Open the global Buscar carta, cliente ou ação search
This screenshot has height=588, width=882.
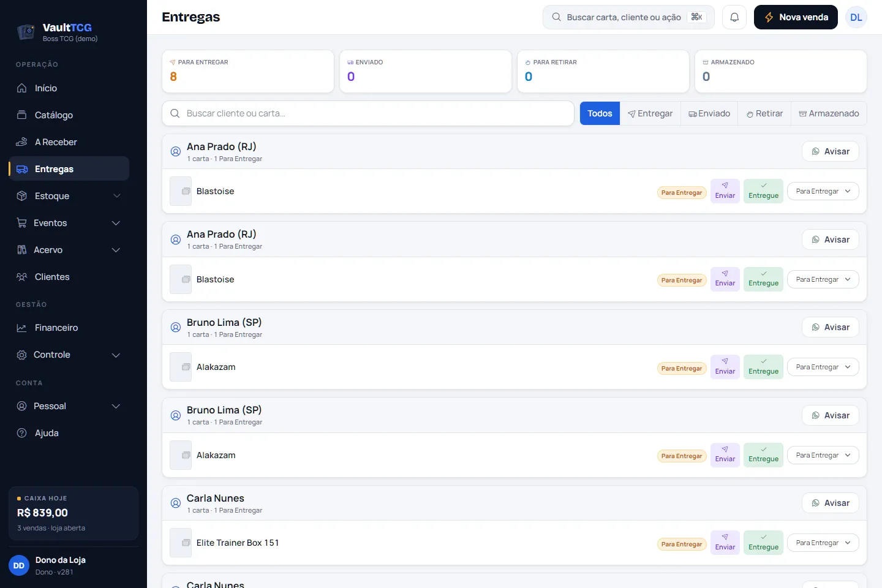(628, 17)
